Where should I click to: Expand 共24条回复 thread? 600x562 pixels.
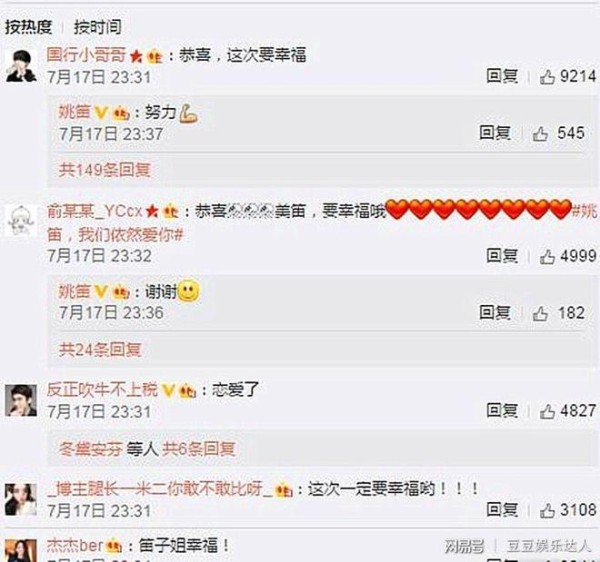coord(101,349)
